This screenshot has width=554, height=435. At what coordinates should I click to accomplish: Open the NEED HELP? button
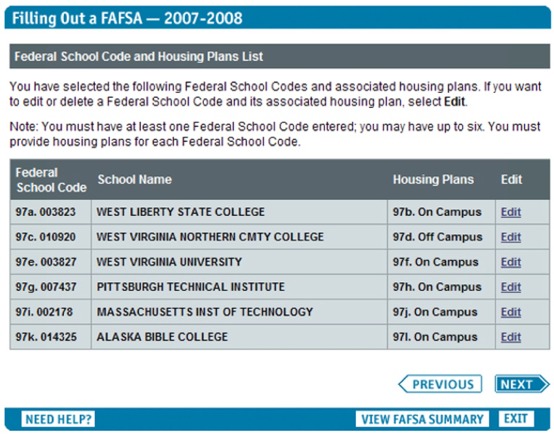[58, 419]
